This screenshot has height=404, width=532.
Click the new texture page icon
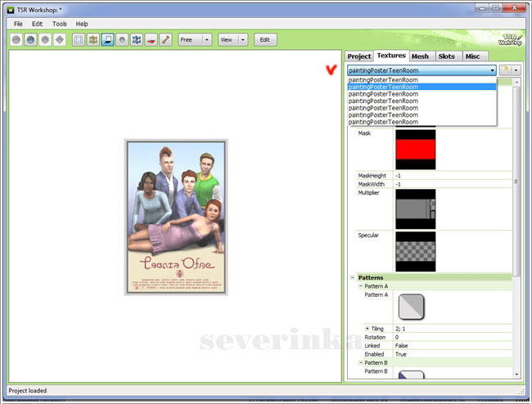[505, 70]
